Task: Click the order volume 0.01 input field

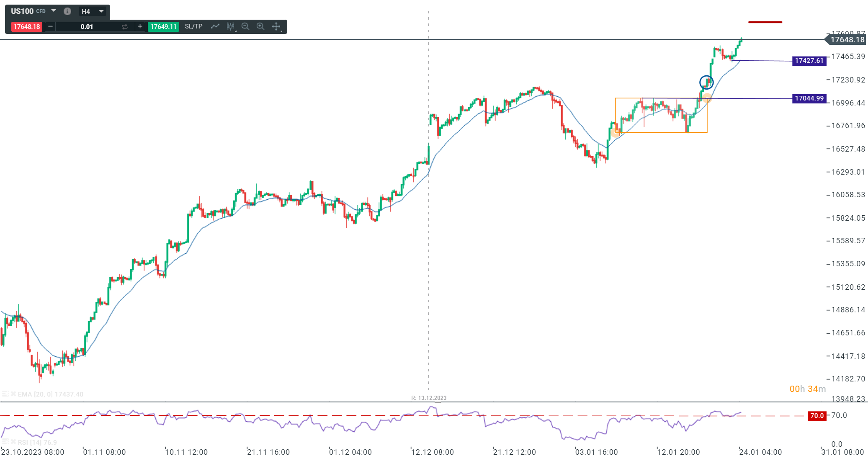Action: (86, 26)
